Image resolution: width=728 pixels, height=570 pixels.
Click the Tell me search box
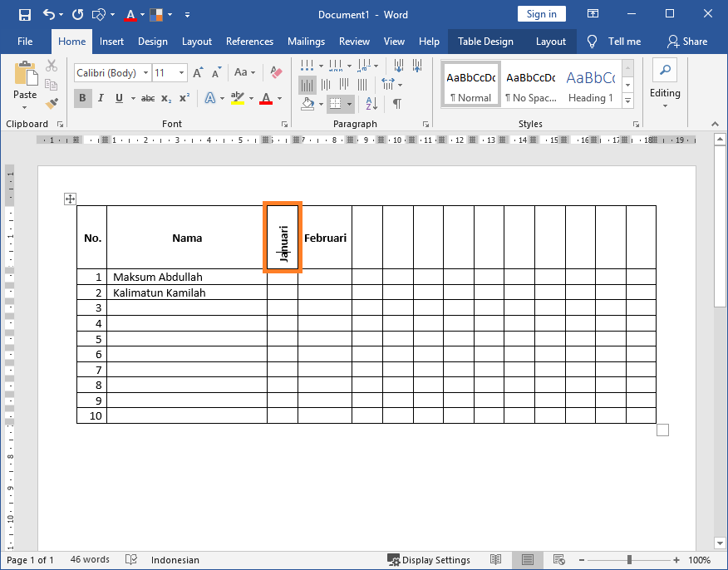614,42
